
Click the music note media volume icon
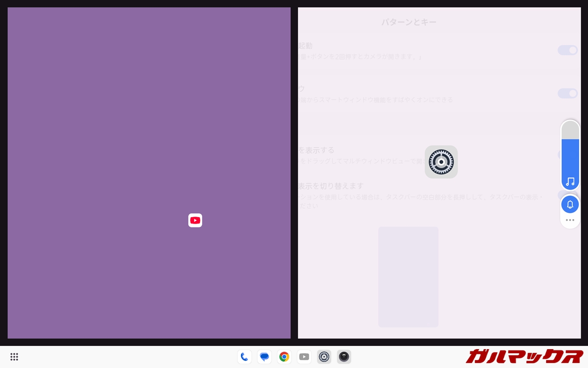[x=570, y=182]
